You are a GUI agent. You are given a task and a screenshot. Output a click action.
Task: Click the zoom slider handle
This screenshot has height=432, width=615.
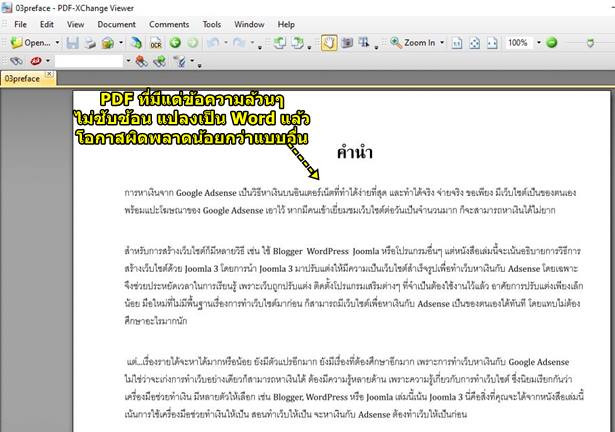click(590, 43)
